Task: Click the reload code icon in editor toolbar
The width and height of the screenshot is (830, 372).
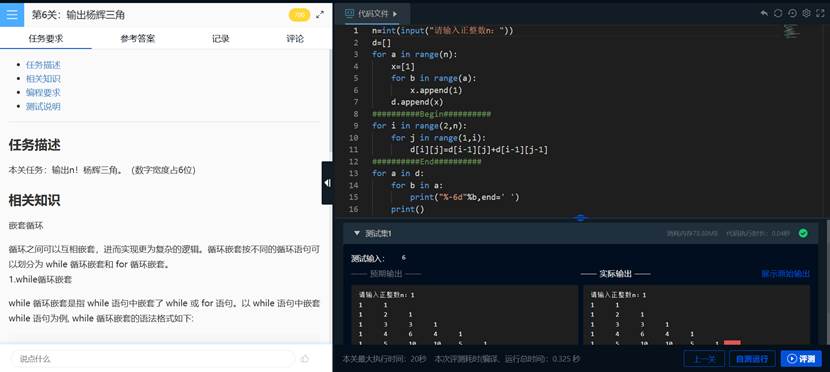Action: pyautogui.click(x=778, y=13)
